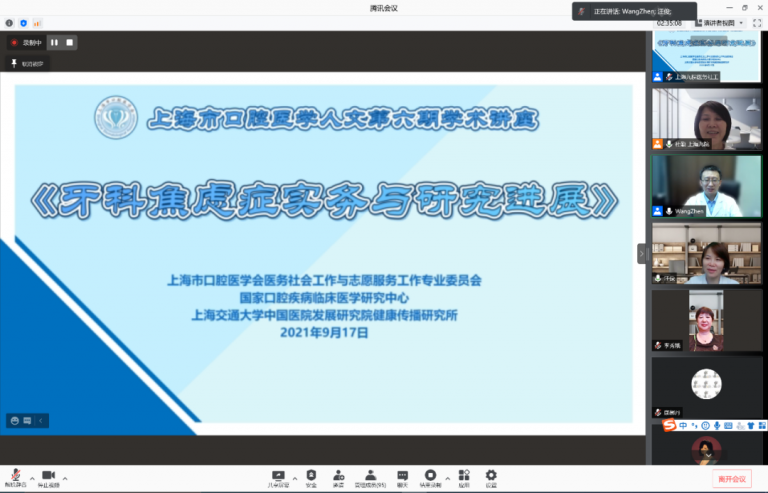Collapse the participant video sidebar arrow

(642, 254)
